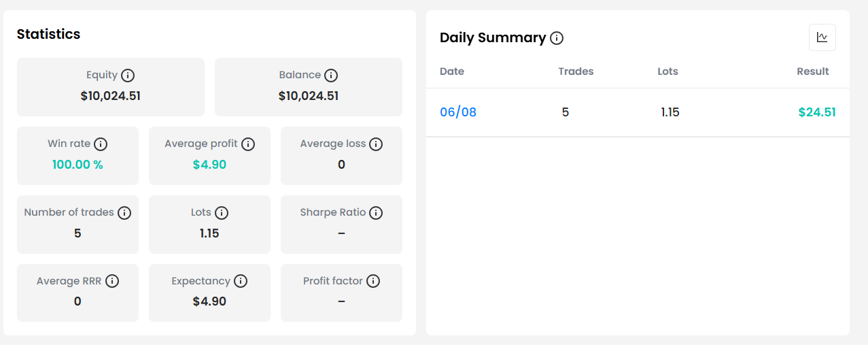Click the Average loss info icon
Viewport: 868px width, 345px height.
(x=376, y=144)
